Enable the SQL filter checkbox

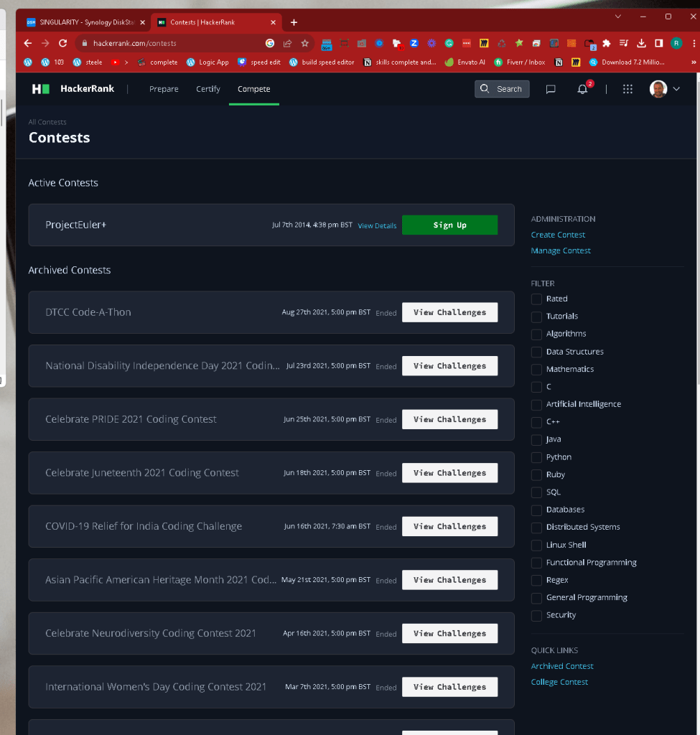536,492
